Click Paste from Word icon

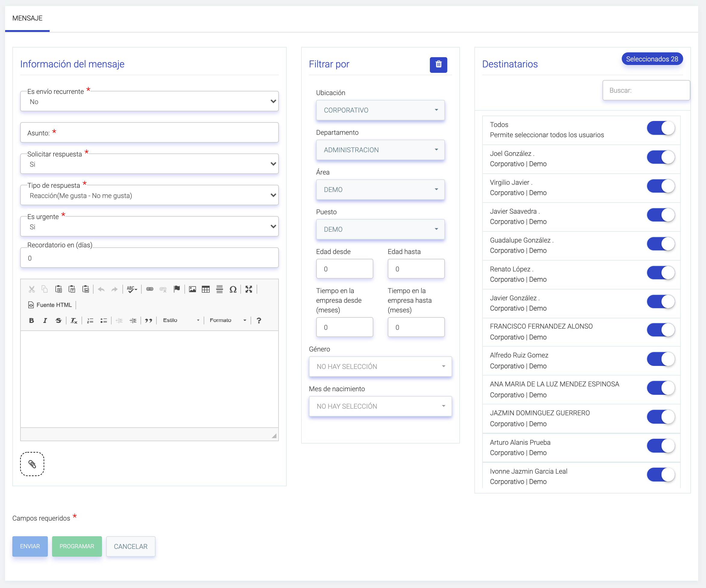pos(86,289)
